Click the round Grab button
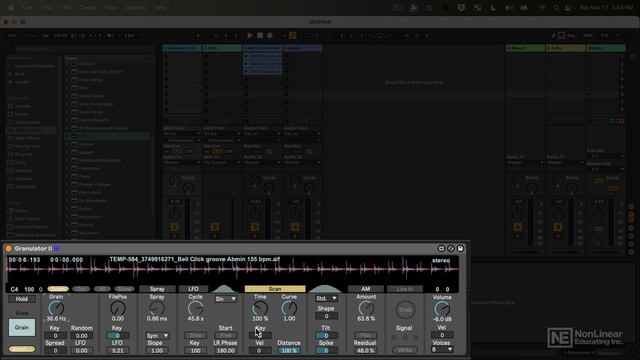 pos(405,310)
